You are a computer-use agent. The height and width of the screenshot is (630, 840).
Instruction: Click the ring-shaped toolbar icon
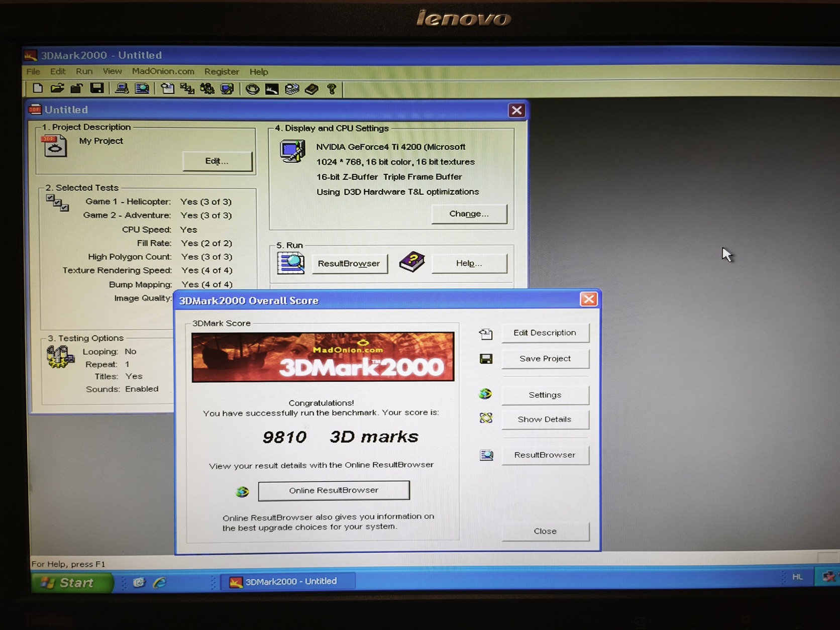coord(252,89)
